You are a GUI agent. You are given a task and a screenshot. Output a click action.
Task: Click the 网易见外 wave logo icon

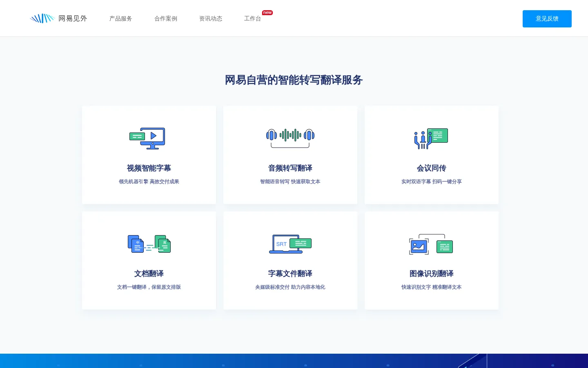(x=42, y=18)
